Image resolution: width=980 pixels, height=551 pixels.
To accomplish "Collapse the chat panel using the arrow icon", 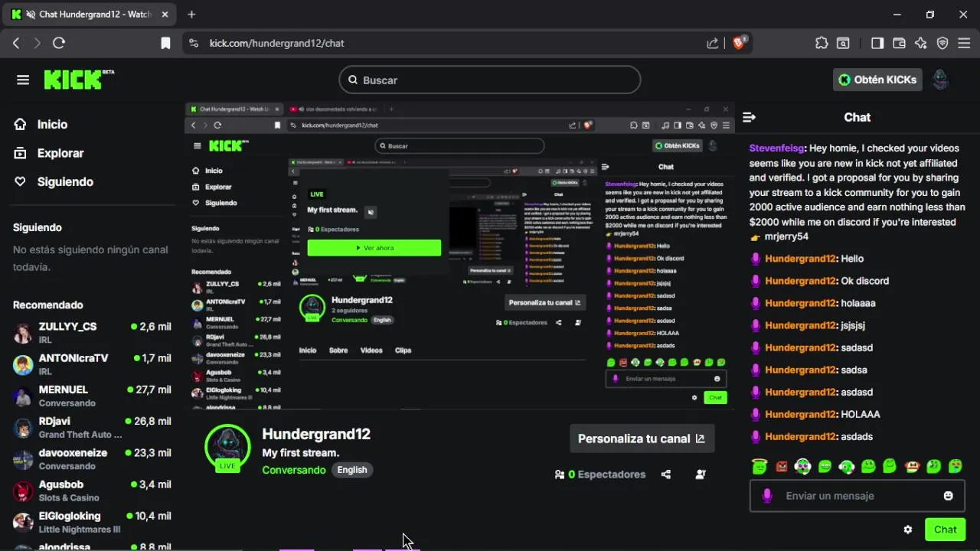I will 749,117.
